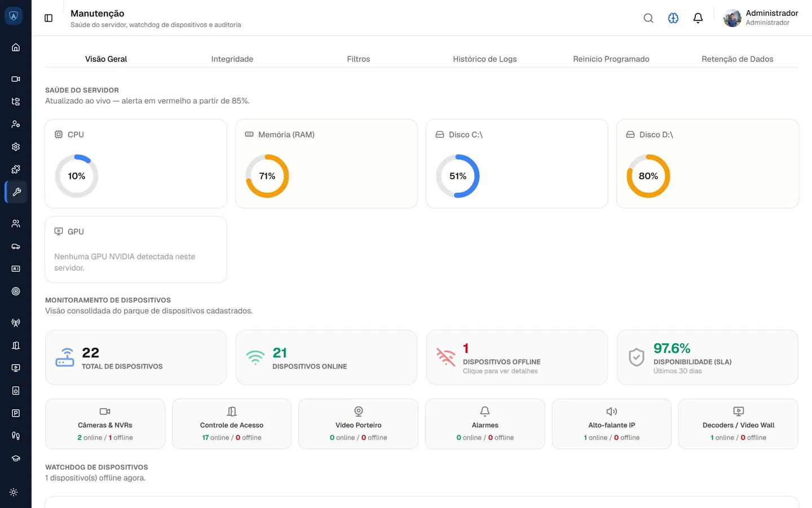Open Dispositivos Offline card for details
812x508 pixels.
click(517, 357)
